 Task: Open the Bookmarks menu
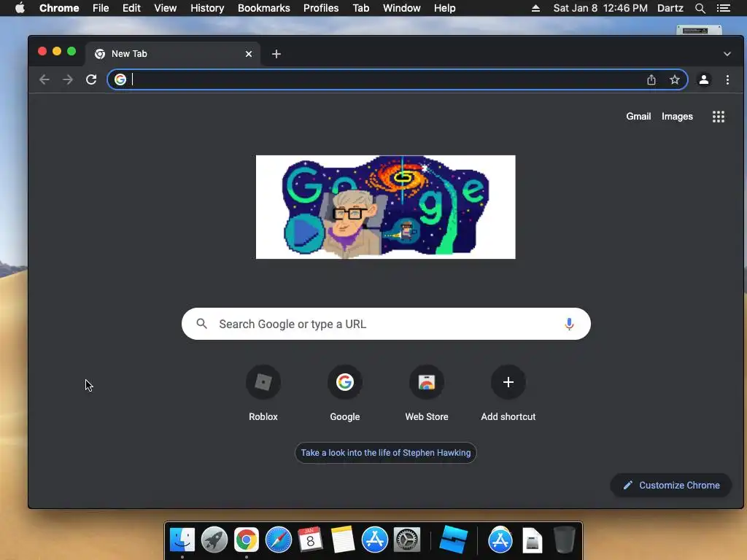[264, 8]
